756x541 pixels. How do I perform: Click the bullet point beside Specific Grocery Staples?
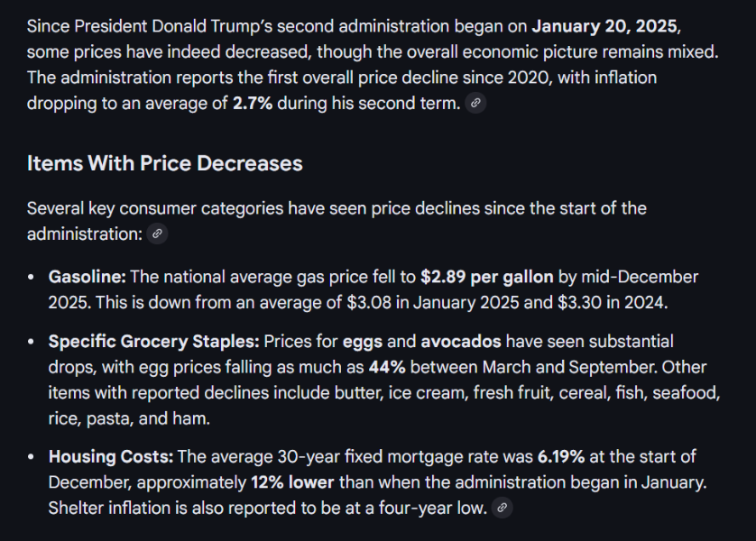coord(32,343)
